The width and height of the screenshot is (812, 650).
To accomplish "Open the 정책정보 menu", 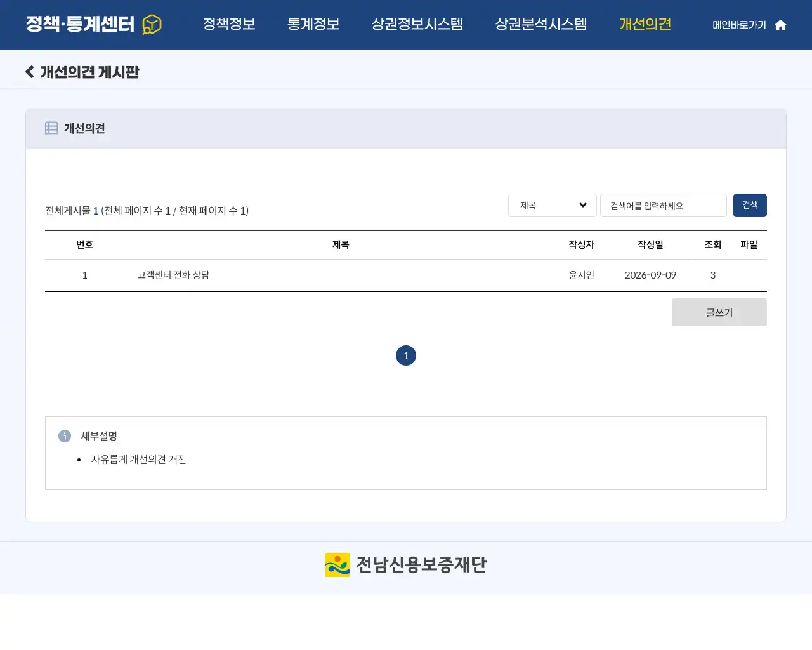I will pos(229,24).
